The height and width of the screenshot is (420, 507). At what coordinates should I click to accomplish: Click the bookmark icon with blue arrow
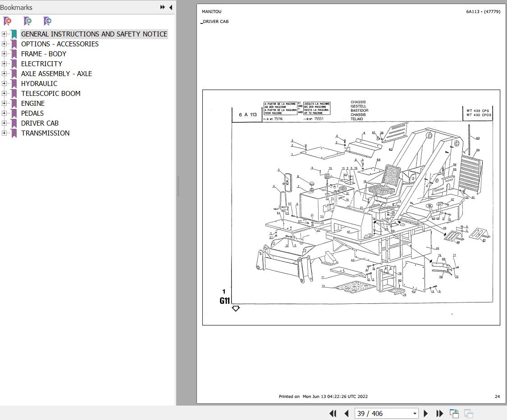[47, 21]
